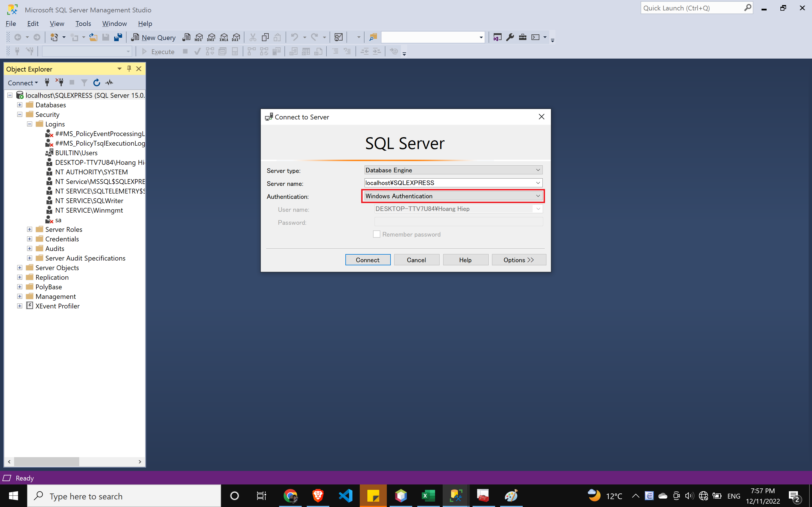812x507 pixels.
Task: Click the Refresh icon in Object Explorer
Action: point(97,83)
